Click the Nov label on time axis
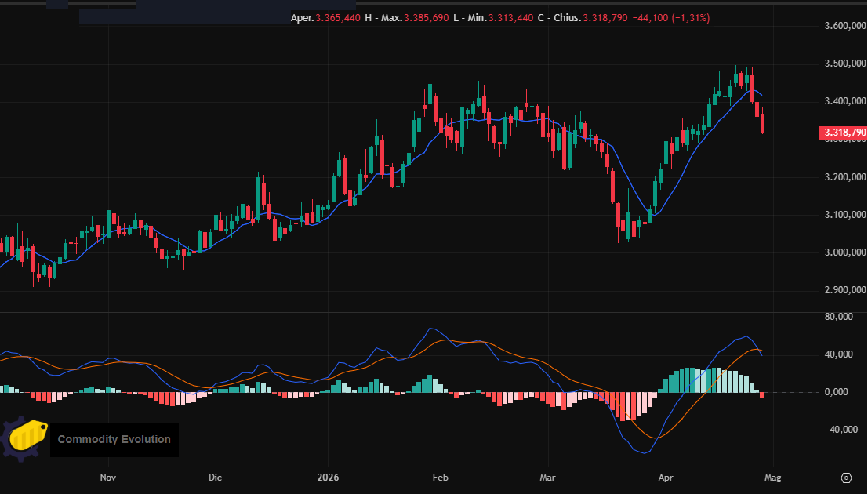Screen dimensions: 868x494 (x=108, y=478)
